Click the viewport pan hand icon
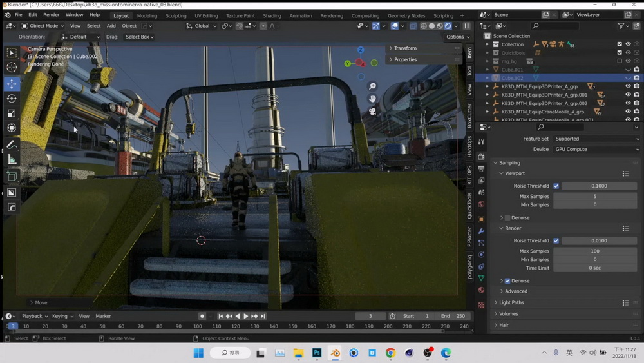 click(372, 99)
